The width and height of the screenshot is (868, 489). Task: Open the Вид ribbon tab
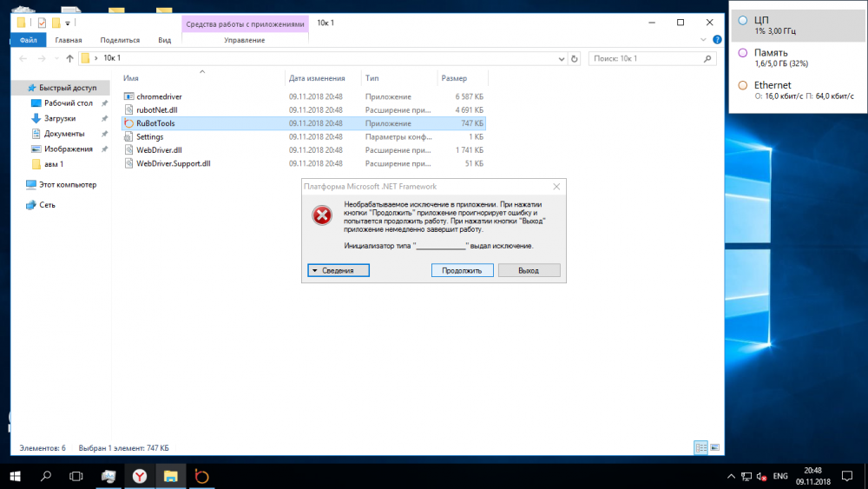(164, 40)
